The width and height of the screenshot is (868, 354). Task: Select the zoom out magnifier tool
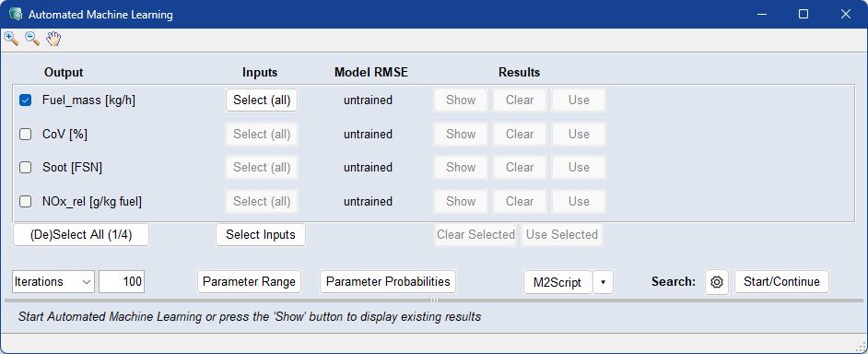click(x=32, y=39)
